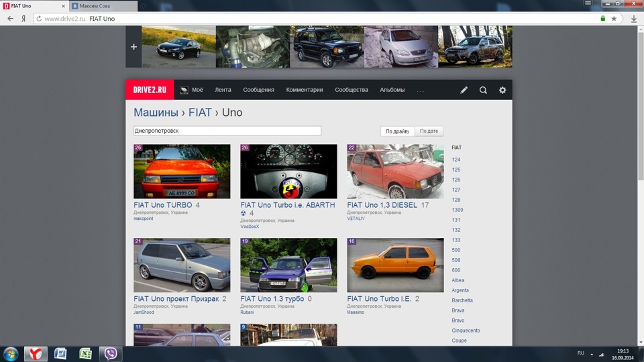Open the silver Fiat Uno thumbnail
644x362 pixels.
click(x=182, y=265)
